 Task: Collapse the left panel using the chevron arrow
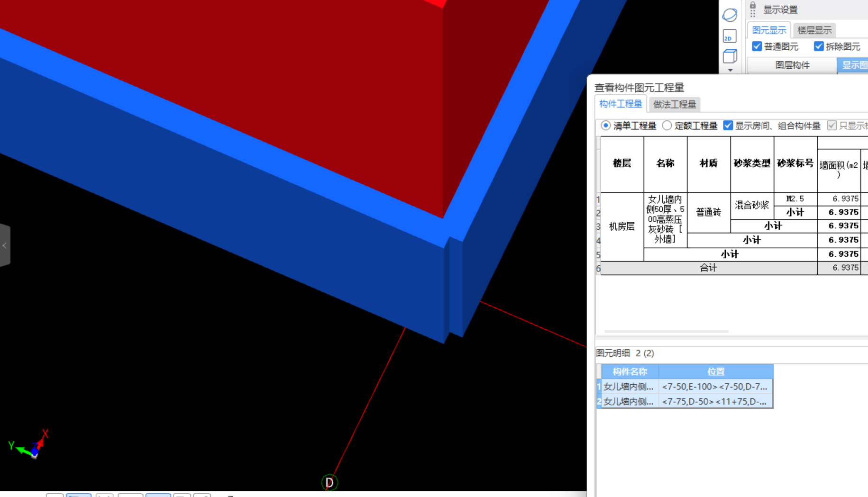click(4, 245)
